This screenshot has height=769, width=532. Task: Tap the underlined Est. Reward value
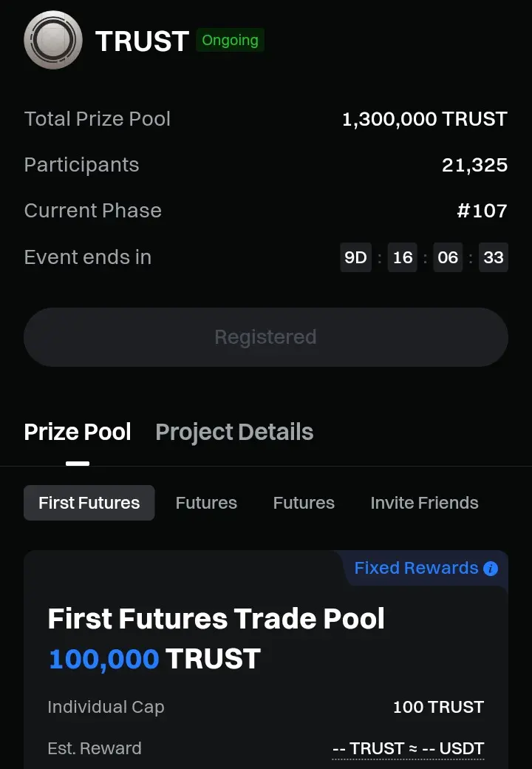(x=408, y=748)
